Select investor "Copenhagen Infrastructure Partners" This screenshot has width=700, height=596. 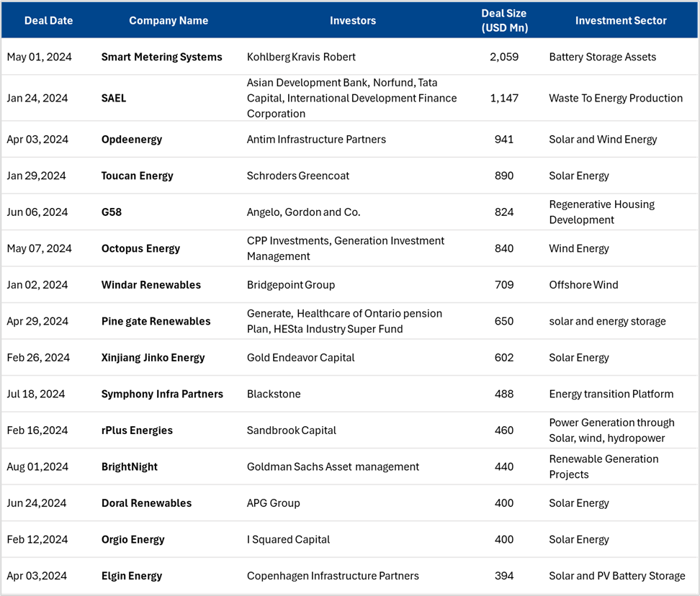(x=333, y=576)
